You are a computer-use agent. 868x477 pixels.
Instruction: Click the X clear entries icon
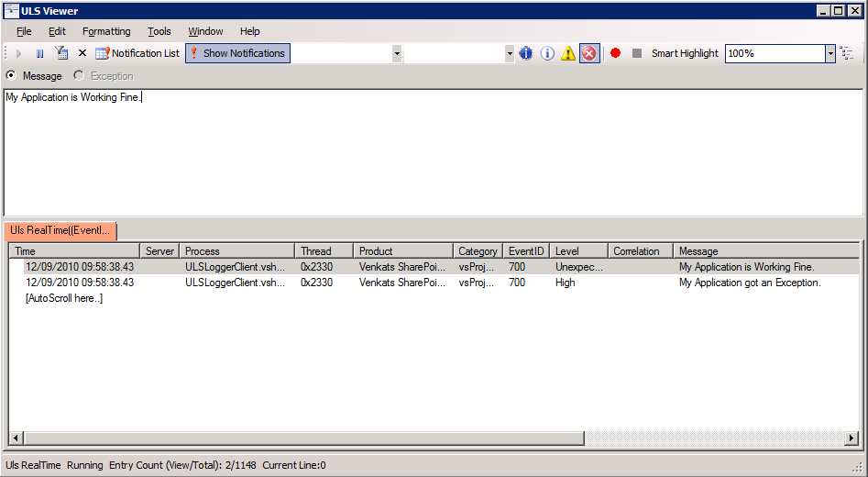pyautogui.click(x=82, y=53)
